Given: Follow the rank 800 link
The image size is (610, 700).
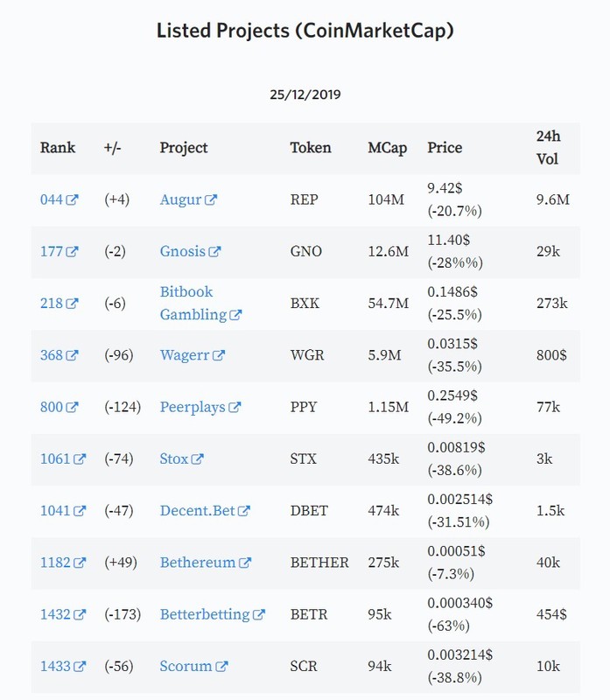Looking at the screenshot, I should (x=59, y=407).
